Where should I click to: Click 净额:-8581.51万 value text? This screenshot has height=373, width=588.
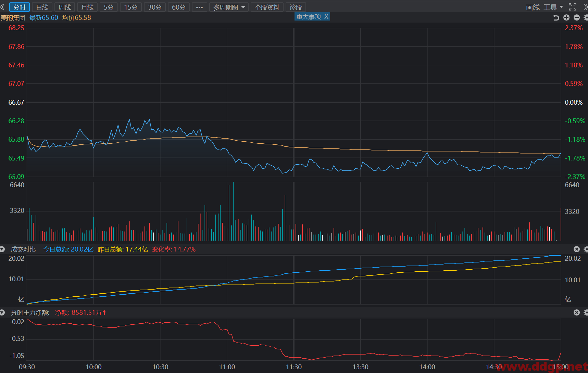point(78,312)
